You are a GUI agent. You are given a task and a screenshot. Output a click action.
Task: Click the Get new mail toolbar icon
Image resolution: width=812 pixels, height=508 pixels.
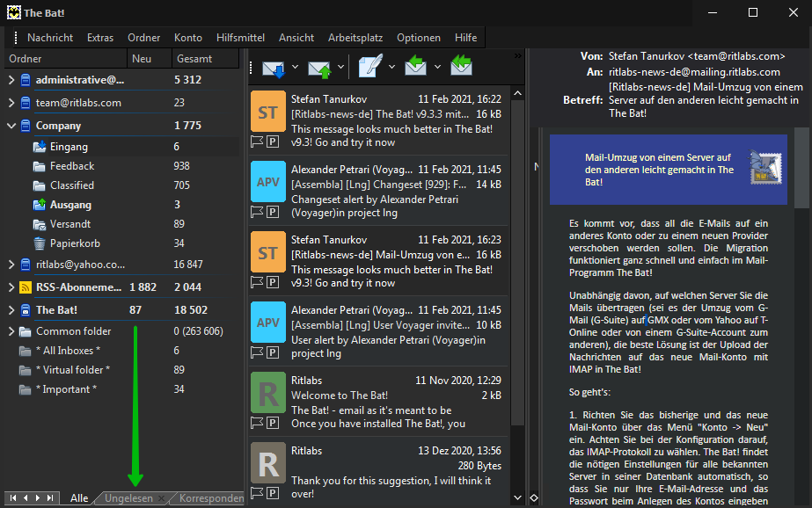tap(274, 68)
